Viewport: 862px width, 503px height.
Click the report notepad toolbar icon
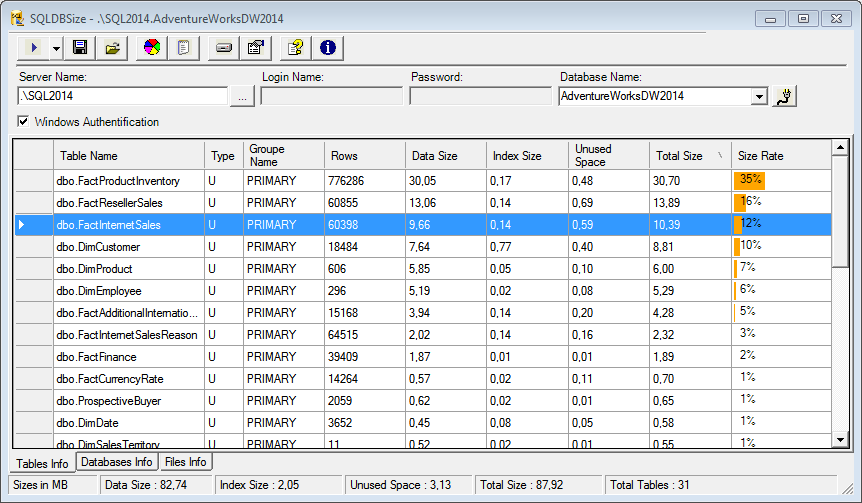point(184,47)
